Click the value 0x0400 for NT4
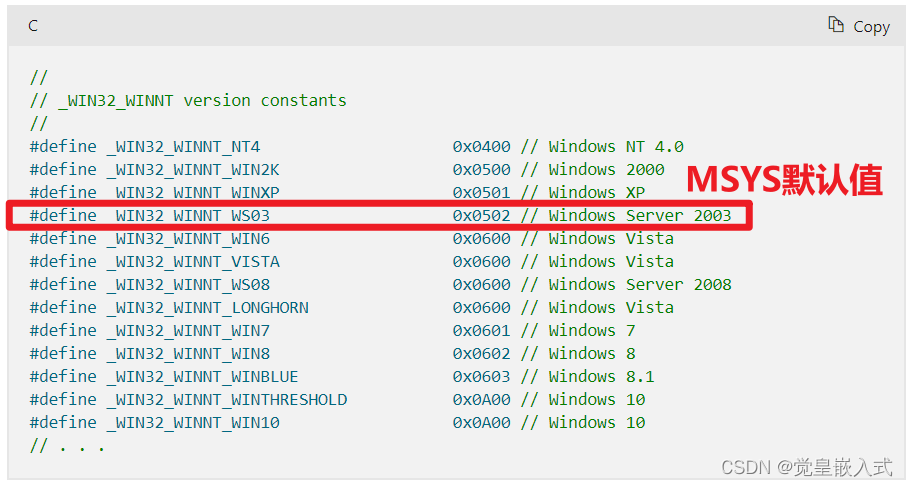The height and width of the screenshot is (487, 908). click(482, 147)
